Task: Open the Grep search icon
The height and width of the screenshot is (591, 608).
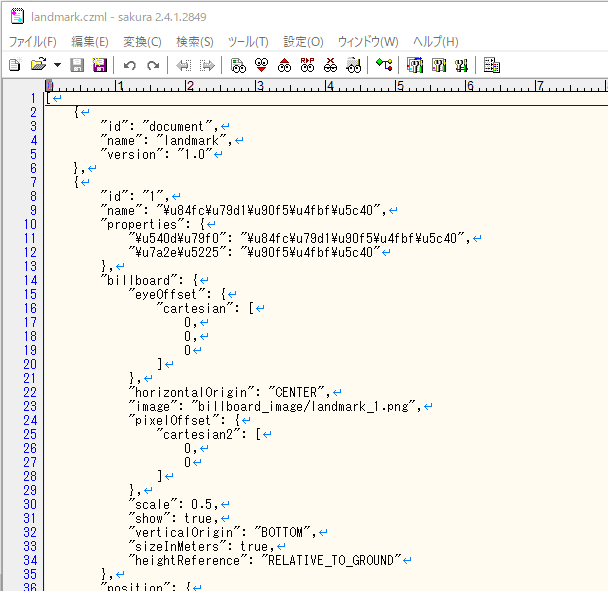Action: click(353, 65)
